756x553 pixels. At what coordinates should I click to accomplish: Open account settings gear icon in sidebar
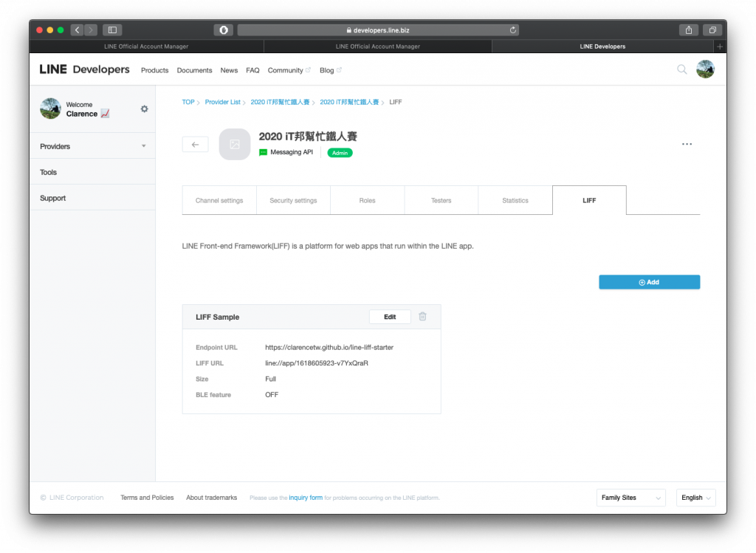tap(144, 109)
